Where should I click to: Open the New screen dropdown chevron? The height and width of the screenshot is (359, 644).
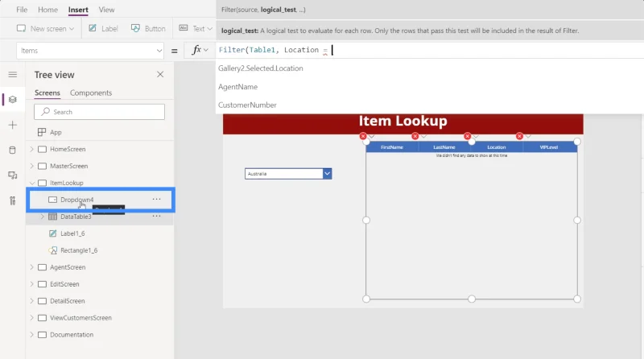coord(72,29)
